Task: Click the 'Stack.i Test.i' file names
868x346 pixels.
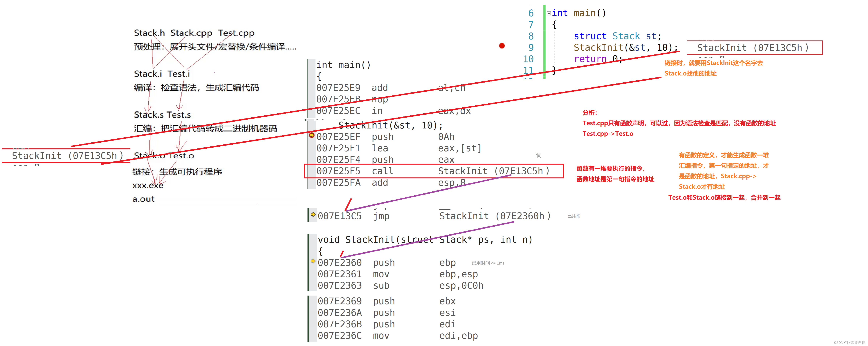Action: pos(162,74)
